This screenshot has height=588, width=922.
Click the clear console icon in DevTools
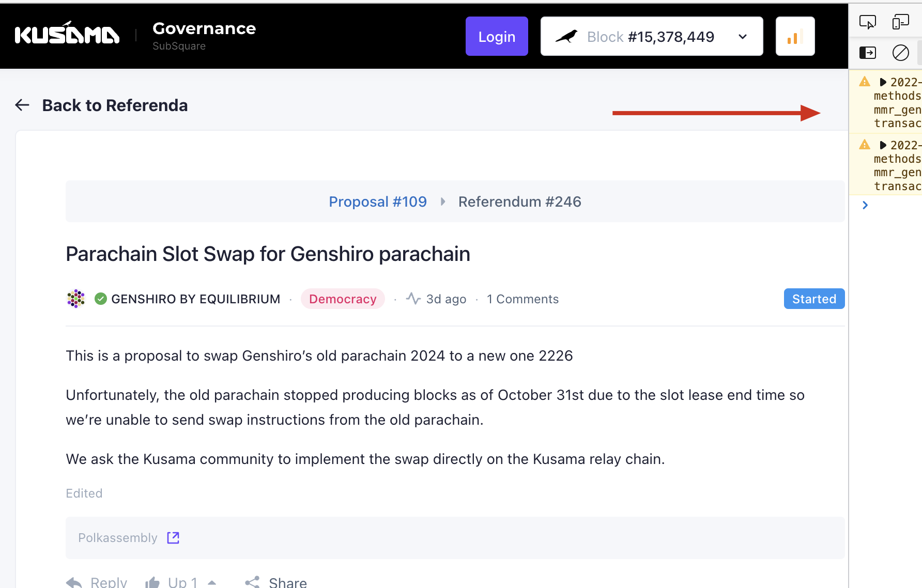tap(901, 52)
